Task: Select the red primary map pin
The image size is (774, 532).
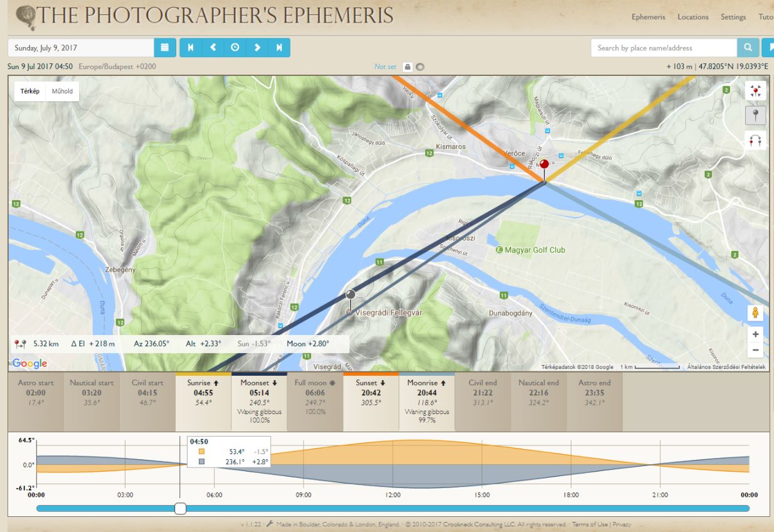Action: click(x=544, y=165)
